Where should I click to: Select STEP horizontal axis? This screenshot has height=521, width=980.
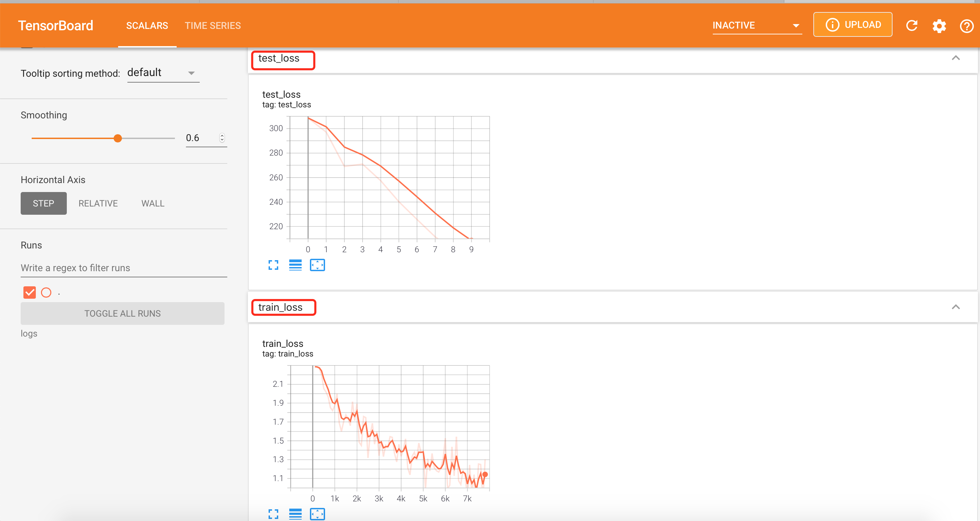point(44,203)
